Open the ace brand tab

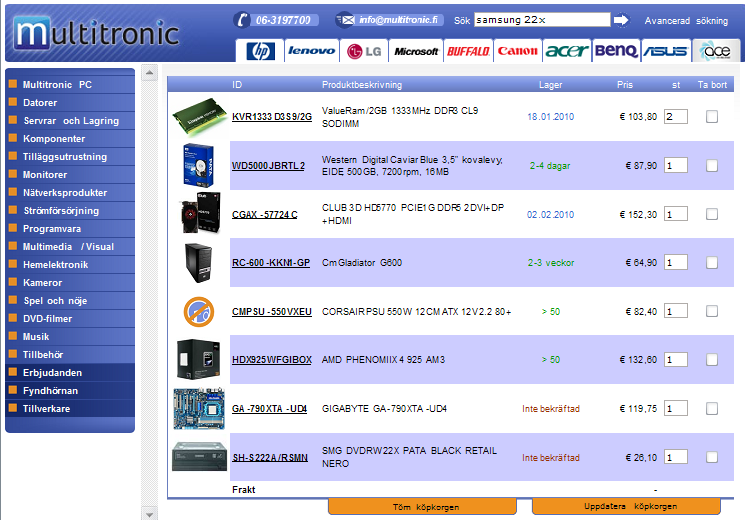coord(716,51)
